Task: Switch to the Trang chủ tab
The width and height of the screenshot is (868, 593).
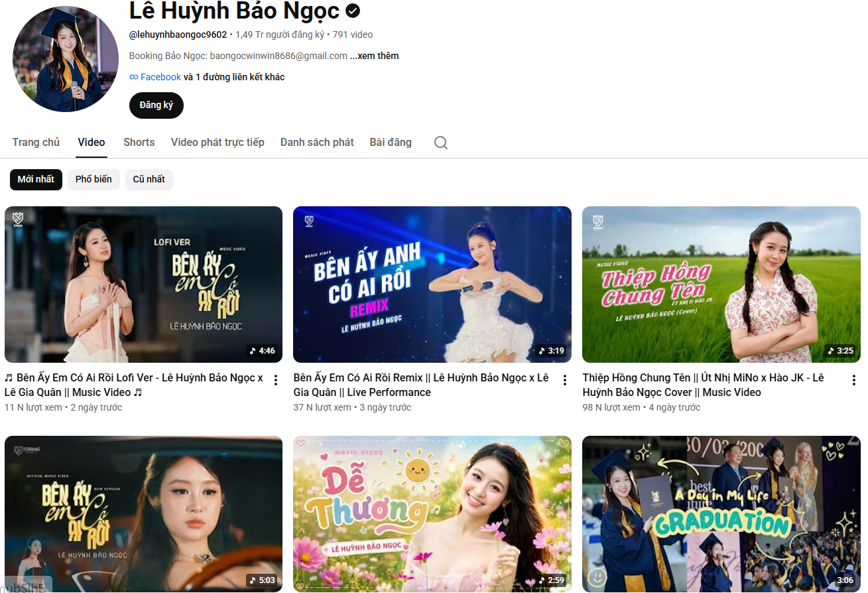Action: click(36, 143)
